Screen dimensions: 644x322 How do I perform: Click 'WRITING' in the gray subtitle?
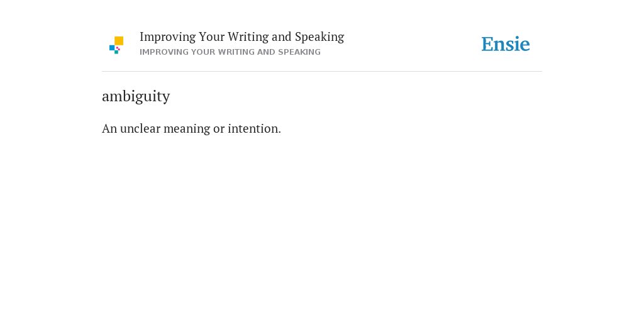click(235, 52)
